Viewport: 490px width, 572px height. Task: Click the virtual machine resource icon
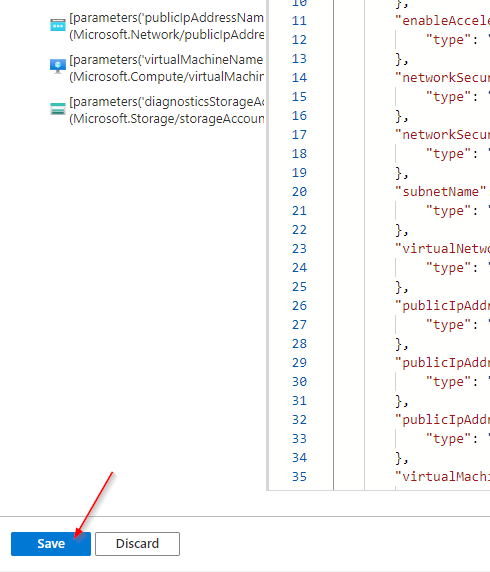click(x=58, y=66)
